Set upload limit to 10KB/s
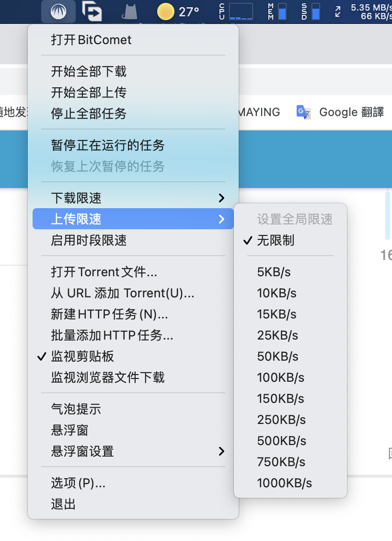The width and height of the screenshot is (392, 541). (290, 293)
